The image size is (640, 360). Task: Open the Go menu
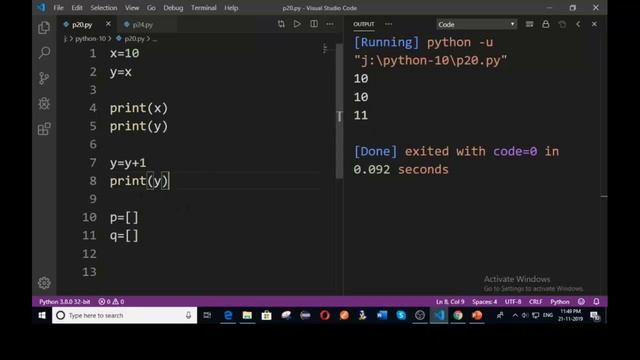[x=151, y=8]
